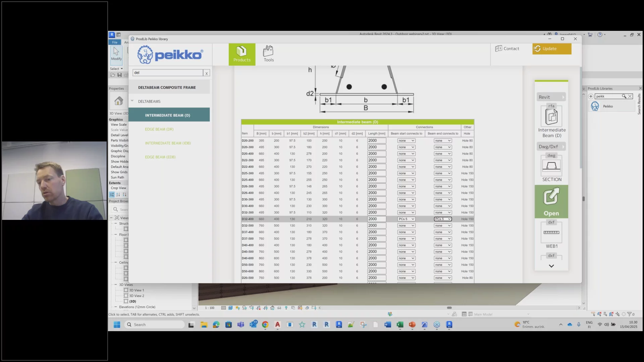Open the Revit File menu tab
644x362 pixels.
[115, 42]
